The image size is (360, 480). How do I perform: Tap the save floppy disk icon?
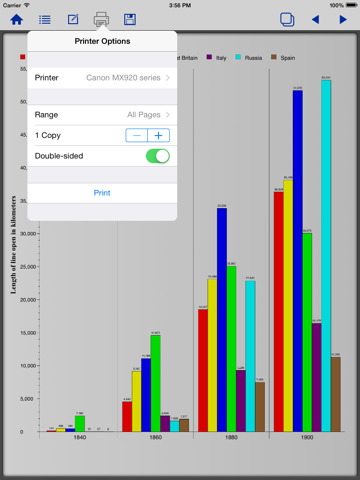[x=130, y=19]
